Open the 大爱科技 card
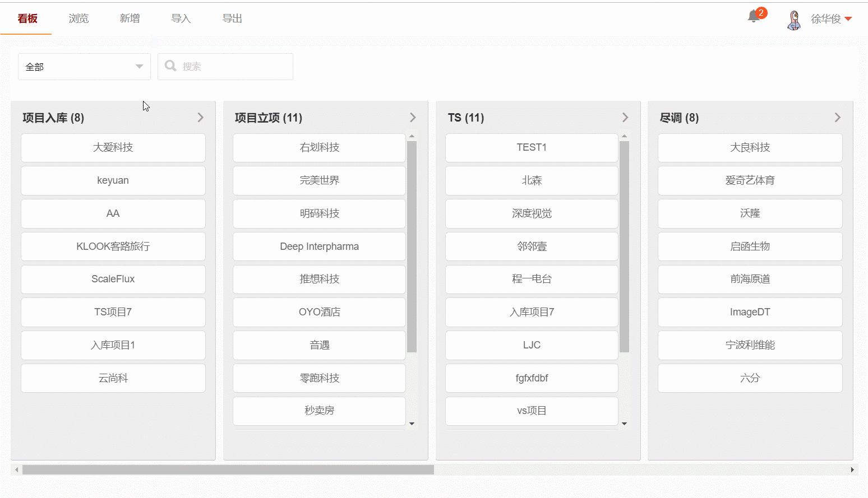This screenshot has height=498, width=868. pyautogui.click(x=113, y=148)
